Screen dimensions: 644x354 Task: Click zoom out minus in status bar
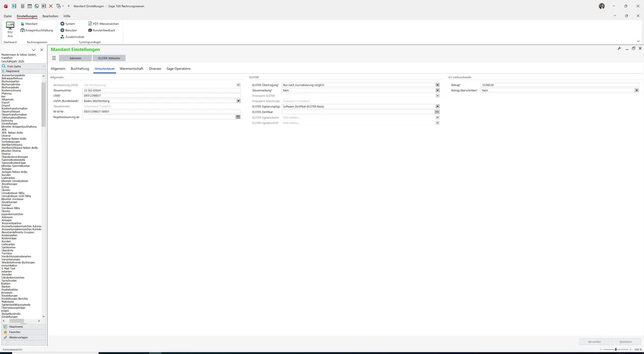click(x=601, y=350)
